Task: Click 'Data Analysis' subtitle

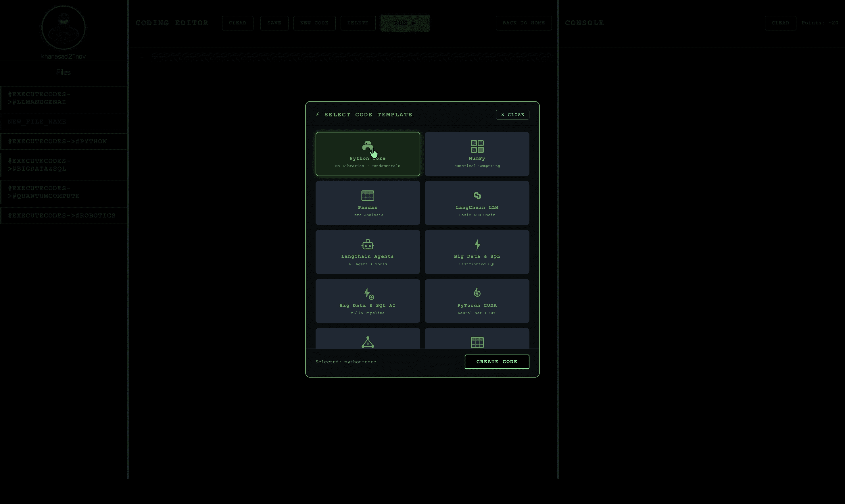Action: [x=368, y=215]
